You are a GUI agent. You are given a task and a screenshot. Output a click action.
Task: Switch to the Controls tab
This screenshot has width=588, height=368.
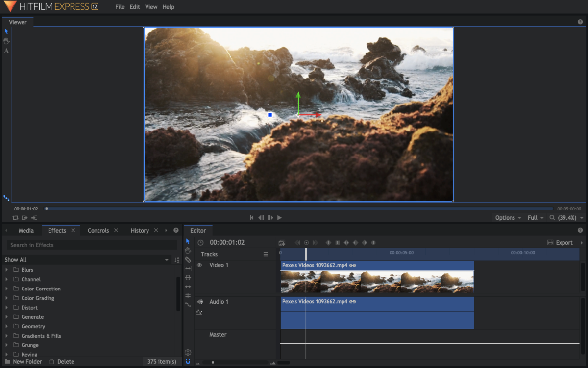coord(98,231)
